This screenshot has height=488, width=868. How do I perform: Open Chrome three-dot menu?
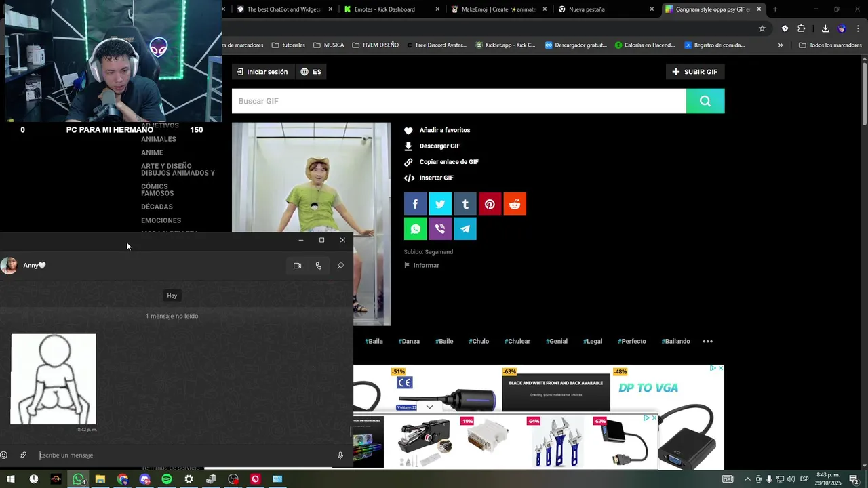click(859, 28)
